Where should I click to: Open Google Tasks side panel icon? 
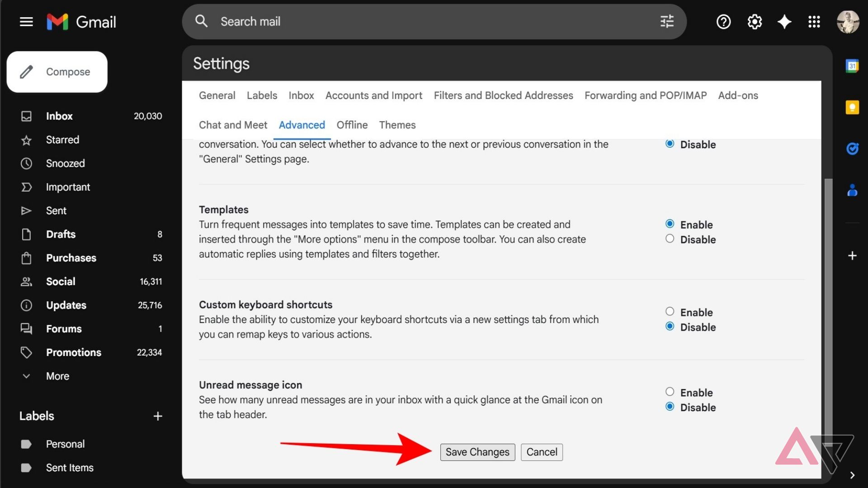(852, 149)
